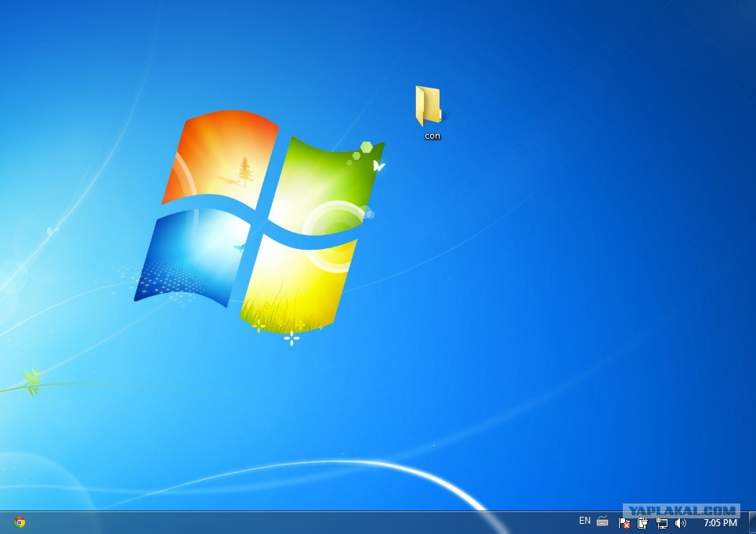Click the volume speaker icon
Screen dimensions: 756x534
point(680,523)
